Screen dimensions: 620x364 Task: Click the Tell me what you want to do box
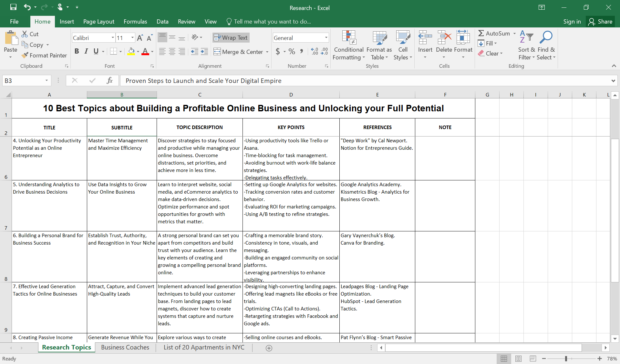[x=269, y=22]
